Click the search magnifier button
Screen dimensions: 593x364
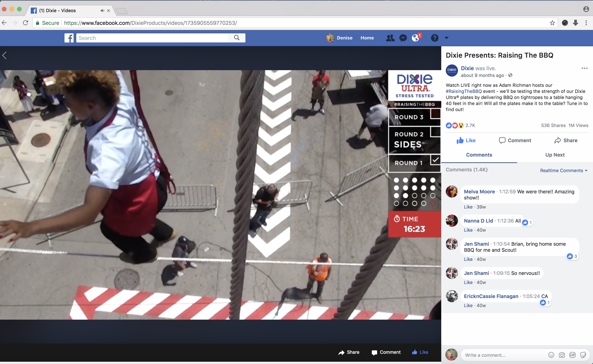(x=237, y=38)
